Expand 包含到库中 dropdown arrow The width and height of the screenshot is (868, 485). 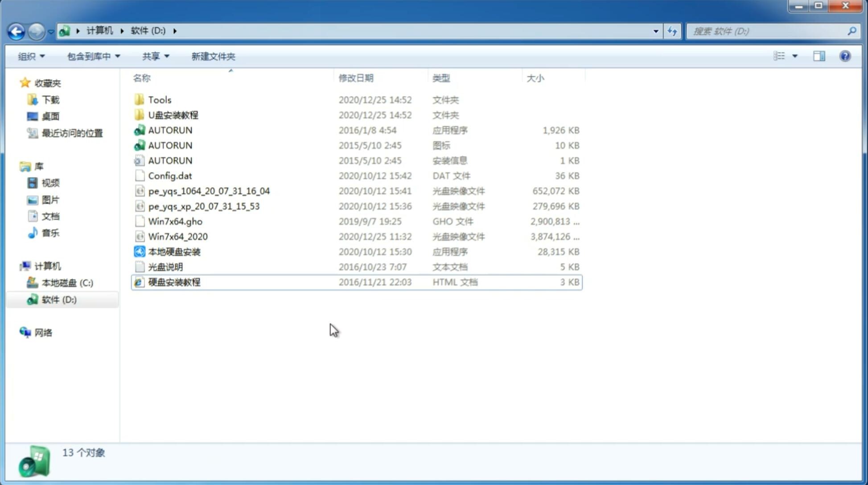[119, 56]
